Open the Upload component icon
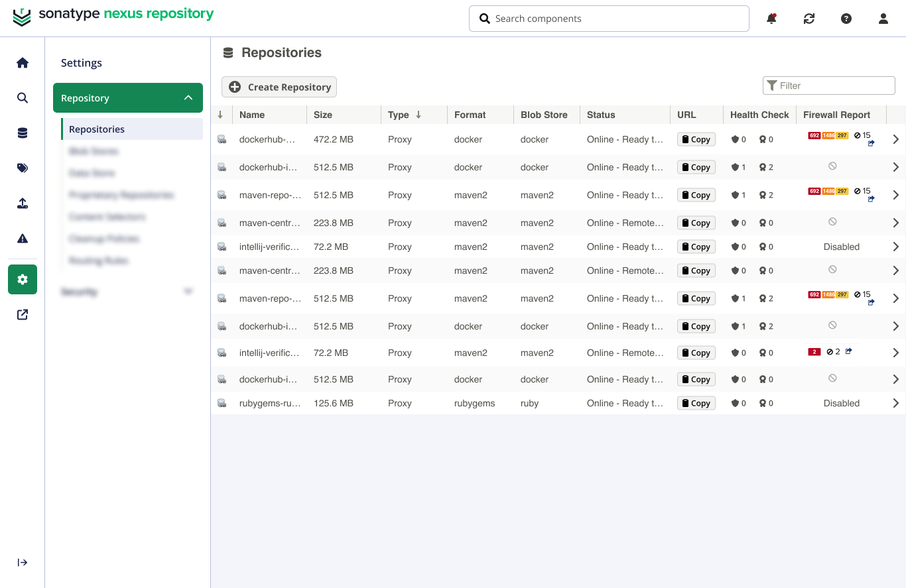Screen dimensions: 906x588 coord(22,204)
